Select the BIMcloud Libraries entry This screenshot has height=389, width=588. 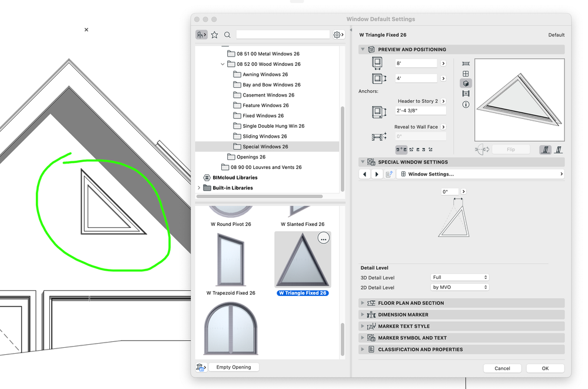(x=235, y=177)
